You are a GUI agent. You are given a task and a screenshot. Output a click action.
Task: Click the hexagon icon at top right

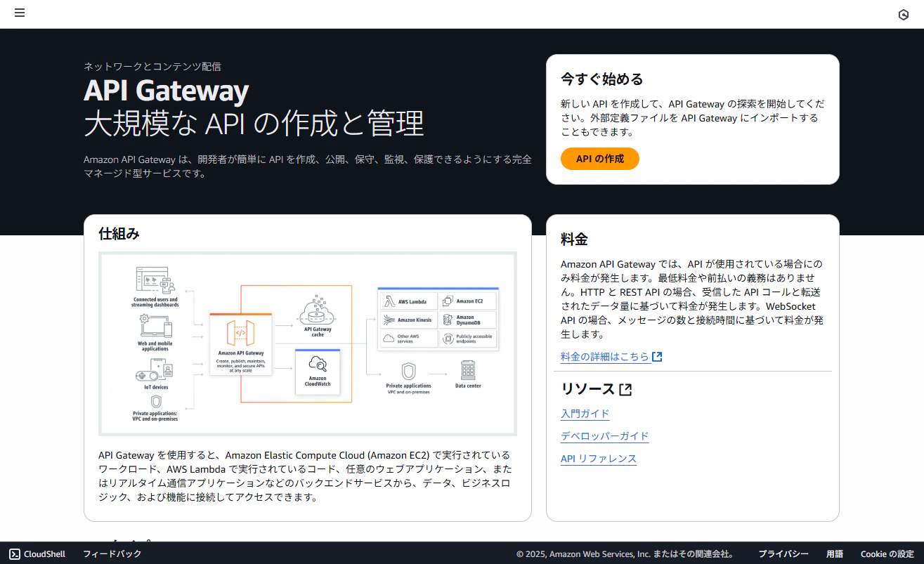[904, 15]
